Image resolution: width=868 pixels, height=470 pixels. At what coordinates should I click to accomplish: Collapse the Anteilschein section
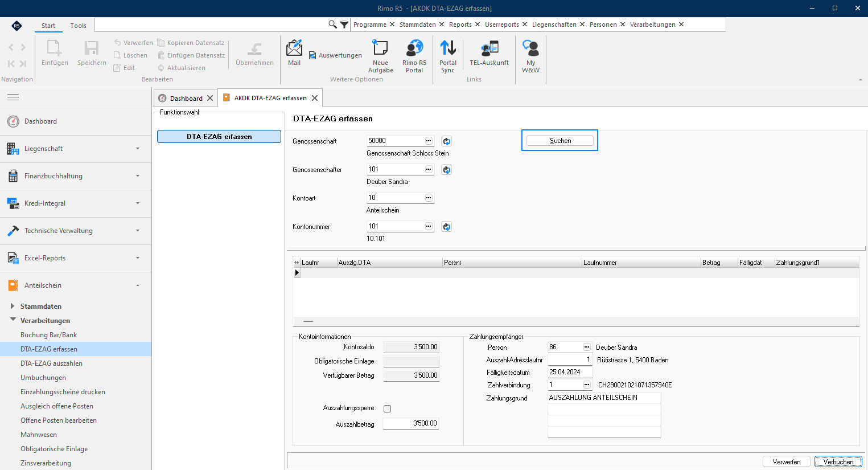click(76, 285)
